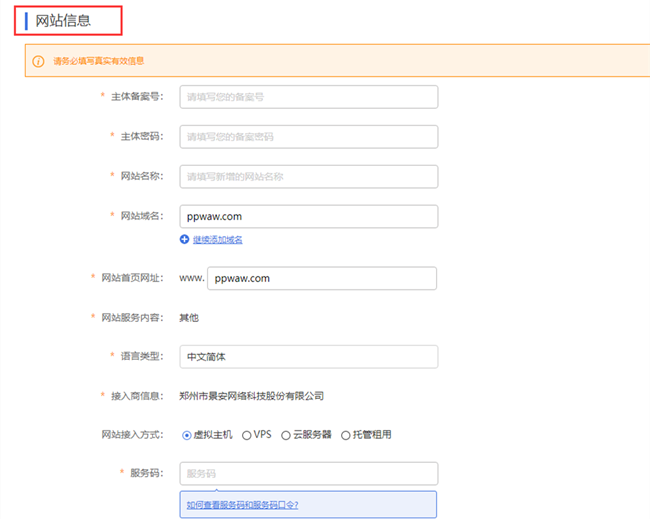The height and width of the screenshot is (519, 650).
Task: Click the info icon in the orange notice banner
Action: pyautogui.click(x=38, y=61)
